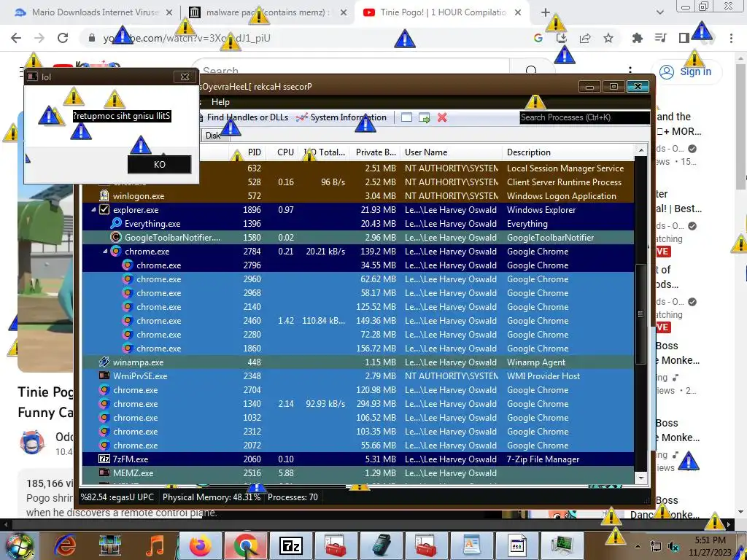Viewport: 747px width, 560px height.
Task: Click the page's bottom horizontal scrollbar
Action: (367, 524)
